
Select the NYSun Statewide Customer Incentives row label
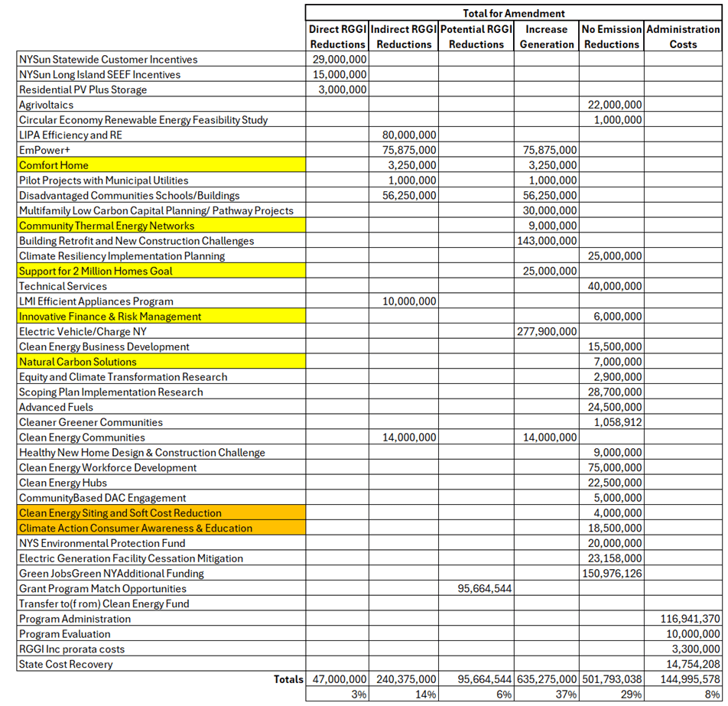tap(108, 60)
